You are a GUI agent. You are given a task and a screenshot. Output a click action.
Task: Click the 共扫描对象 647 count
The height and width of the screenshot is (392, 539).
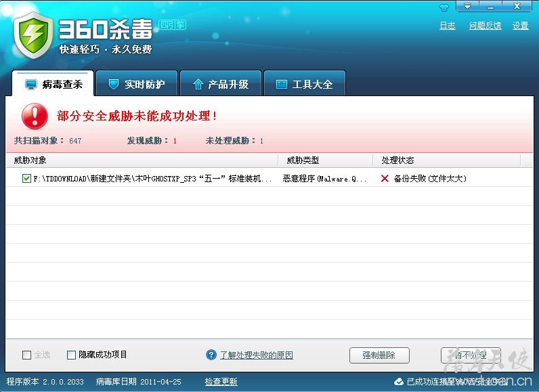(x=48, y=141)
